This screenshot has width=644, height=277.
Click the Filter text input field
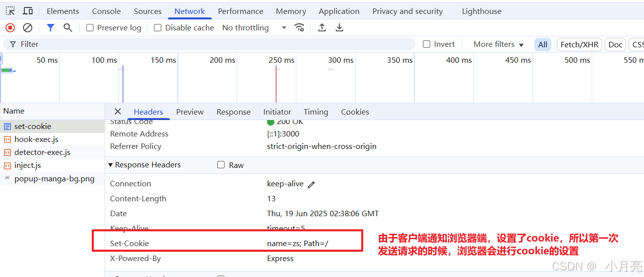click(x=209, y=44)
